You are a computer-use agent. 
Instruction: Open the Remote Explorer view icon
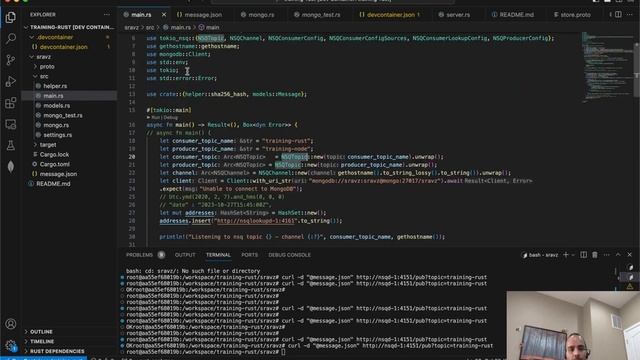[x=11, y=124]
